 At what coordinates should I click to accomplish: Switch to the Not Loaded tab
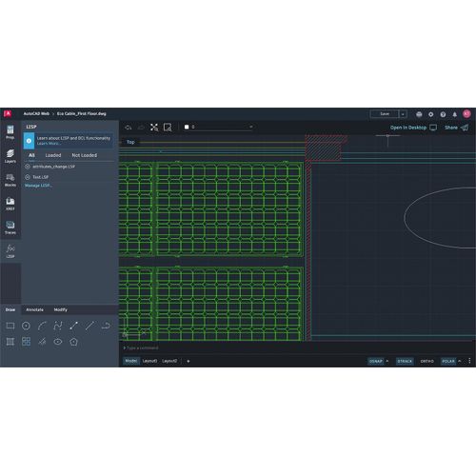coord(85,155)
